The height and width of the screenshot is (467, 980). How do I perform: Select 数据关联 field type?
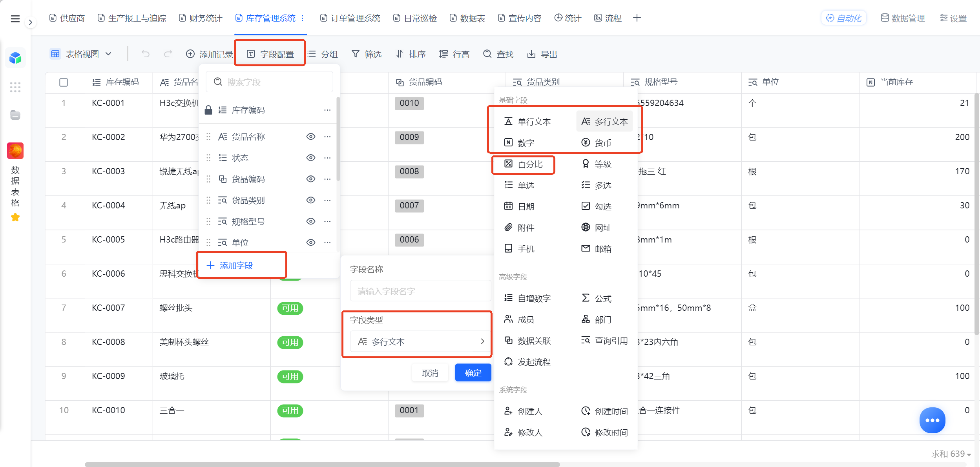click(x=527, y=341)
